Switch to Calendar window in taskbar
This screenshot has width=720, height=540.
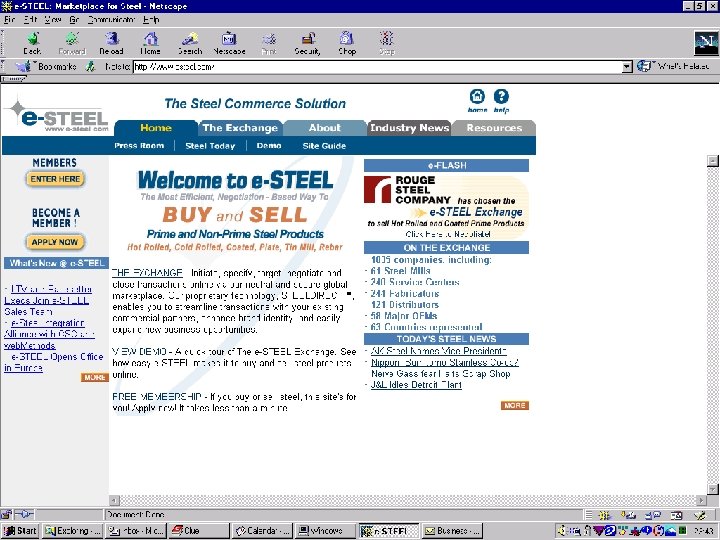coord(262,531)
